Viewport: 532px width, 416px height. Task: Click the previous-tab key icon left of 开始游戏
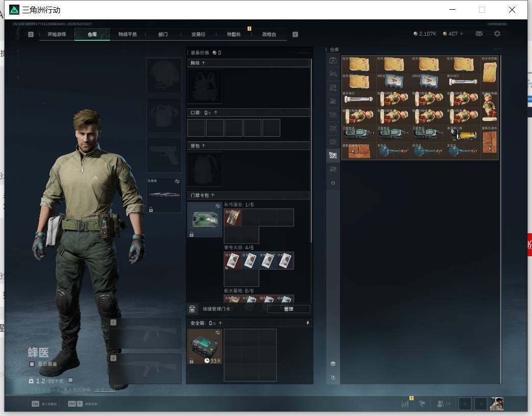click(31, 34)
